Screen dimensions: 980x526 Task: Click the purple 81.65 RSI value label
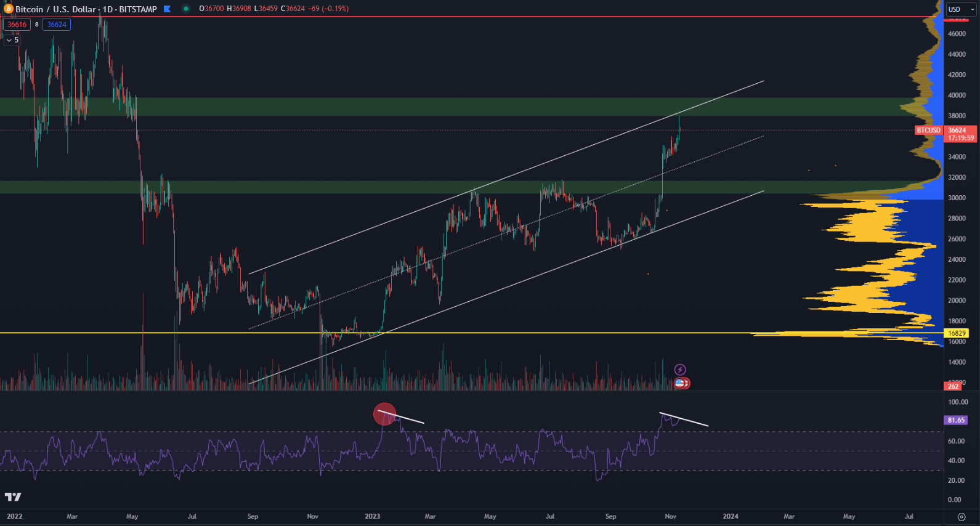pos(956,420)
